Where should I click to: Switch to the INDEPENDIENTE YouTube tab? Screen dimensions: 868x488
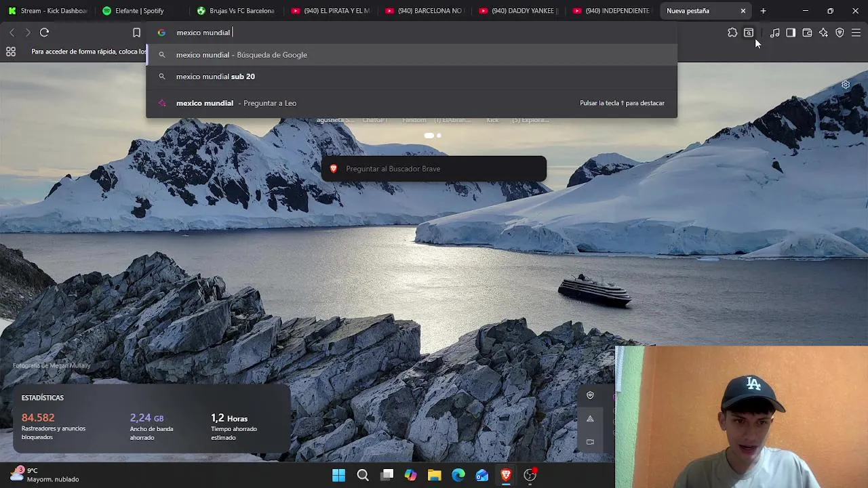pyautogui.click(x=612, y=11)
